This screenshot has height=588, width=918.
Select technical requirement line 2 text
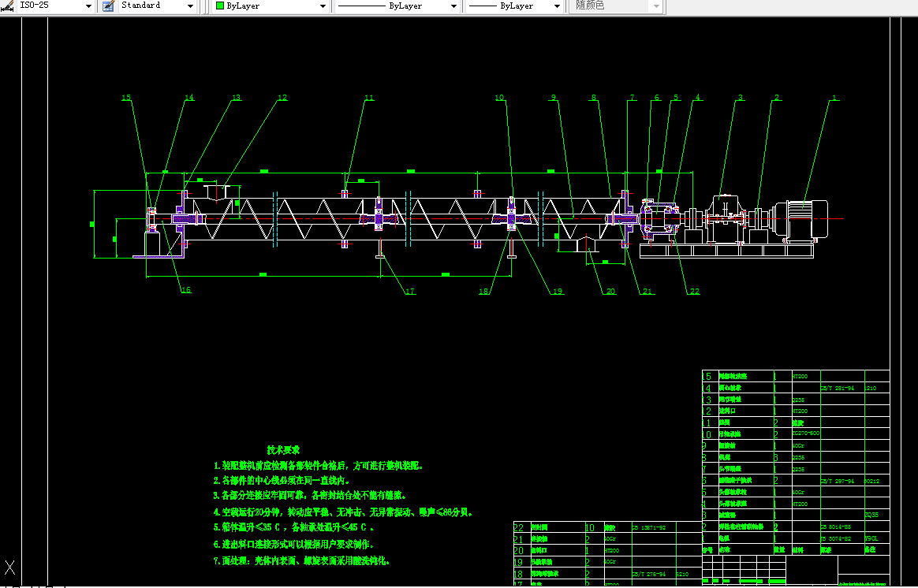click(282, 480)
